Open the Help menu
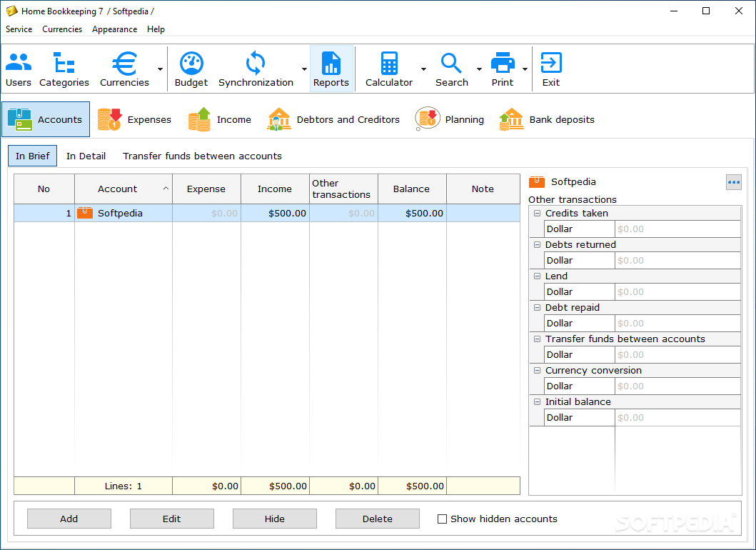756x550 pixels. pos(156,29)
